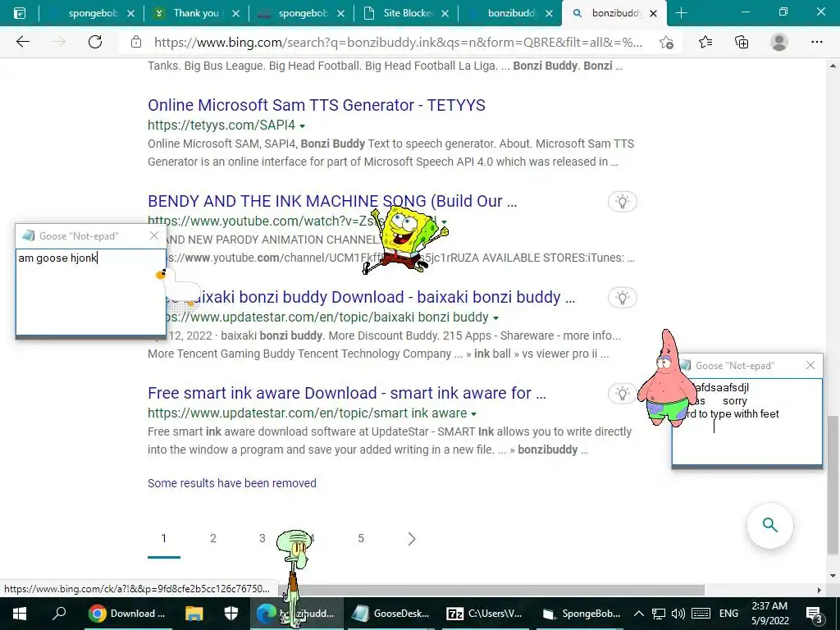Open SpongeBob folder taskbar item

pyautogui.click(x=581, y=614)
